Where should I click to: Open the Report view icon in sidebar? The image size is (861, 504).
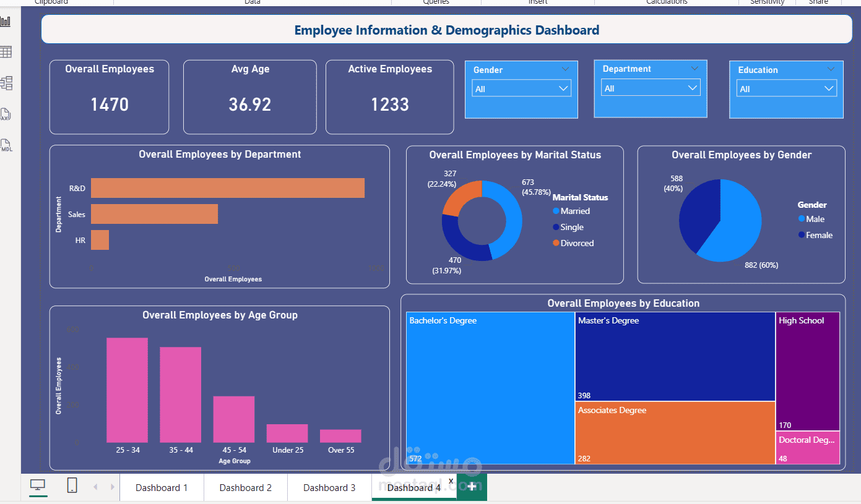(x=6, y=22)
